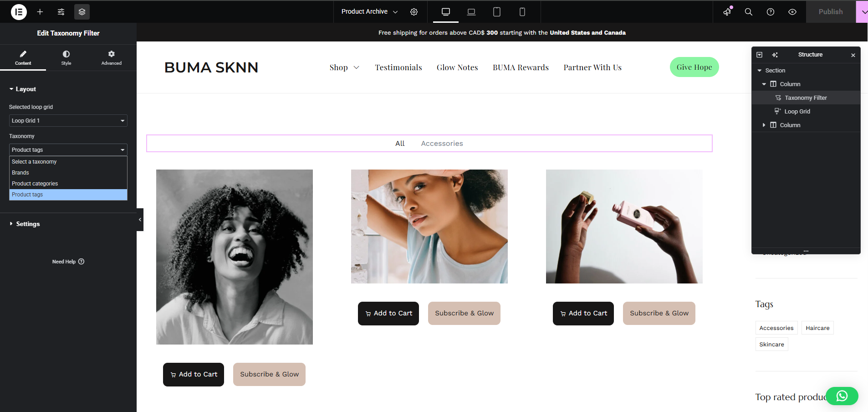Click the Structure panel resize dots handle
Image resolution: width=868 pixels, height=412 pixels.
click(806, 251)
